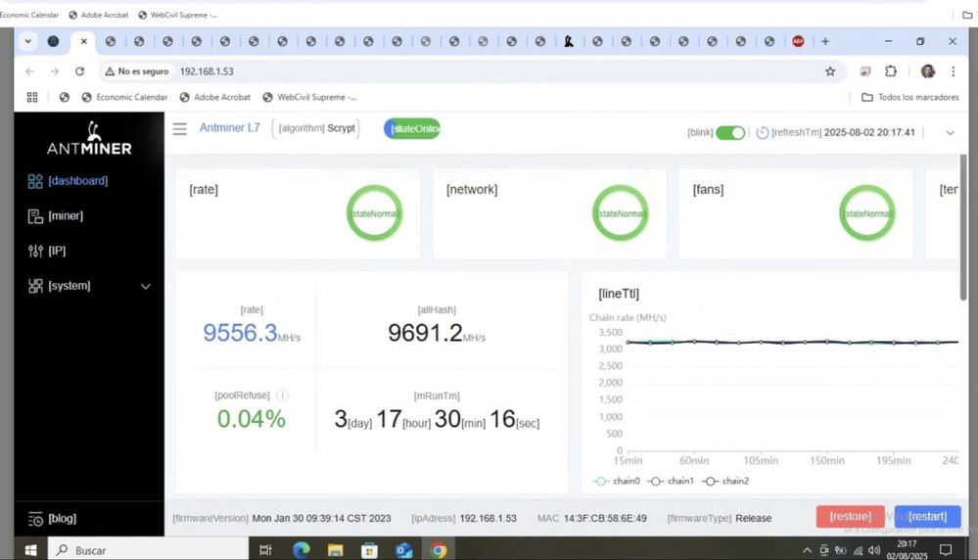Screen dimensions: 978x560
Task: Bookmark page with the star icon
Action: (x=830, y=71)
